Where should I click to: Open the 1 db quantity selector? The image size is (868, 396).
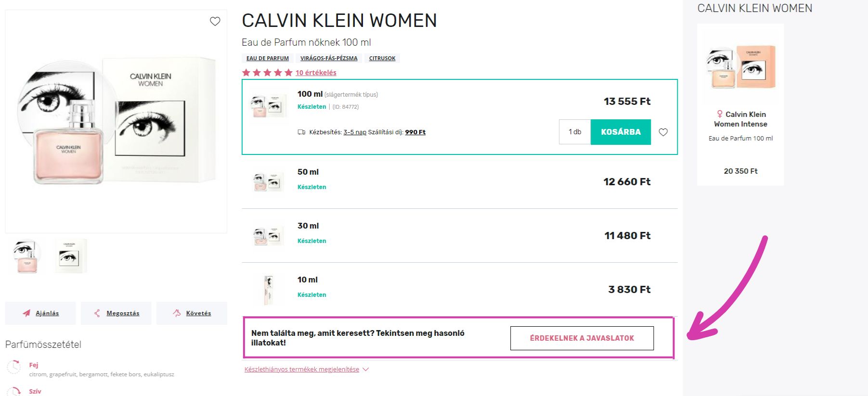click(575, 132)
